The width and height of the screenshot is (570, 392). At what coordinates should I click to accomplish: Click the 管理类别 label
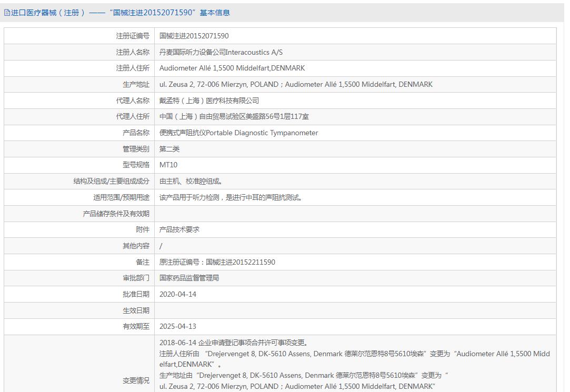(136, 149)
